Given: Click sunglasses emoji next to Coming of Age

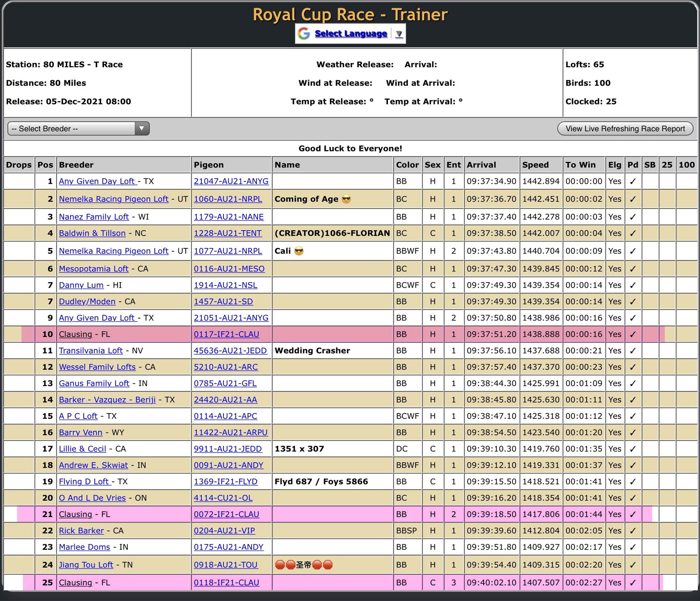Looking at the screenshot, I should pos(346,199).
